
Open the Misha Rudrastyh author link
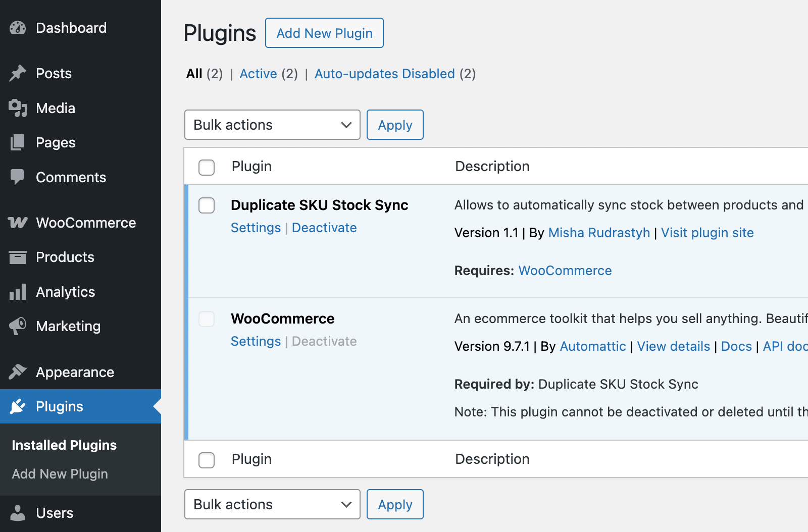tap(599, 233)
